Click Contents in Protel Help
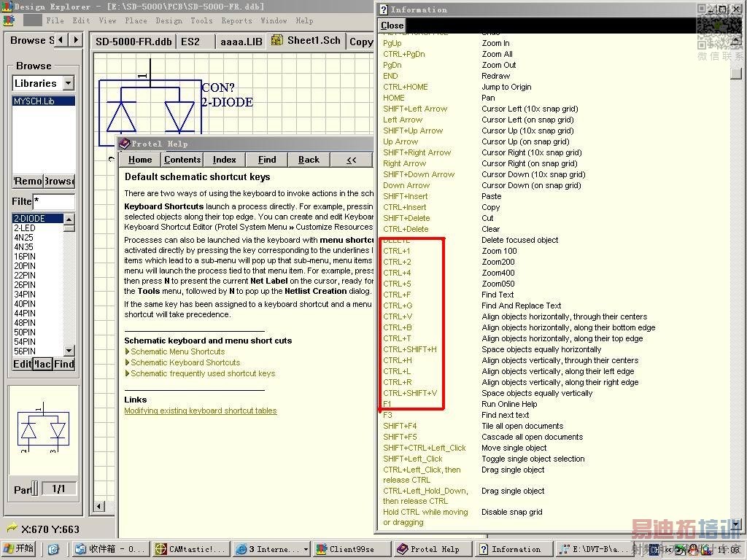747x560 pixels. tap(182, 160)
